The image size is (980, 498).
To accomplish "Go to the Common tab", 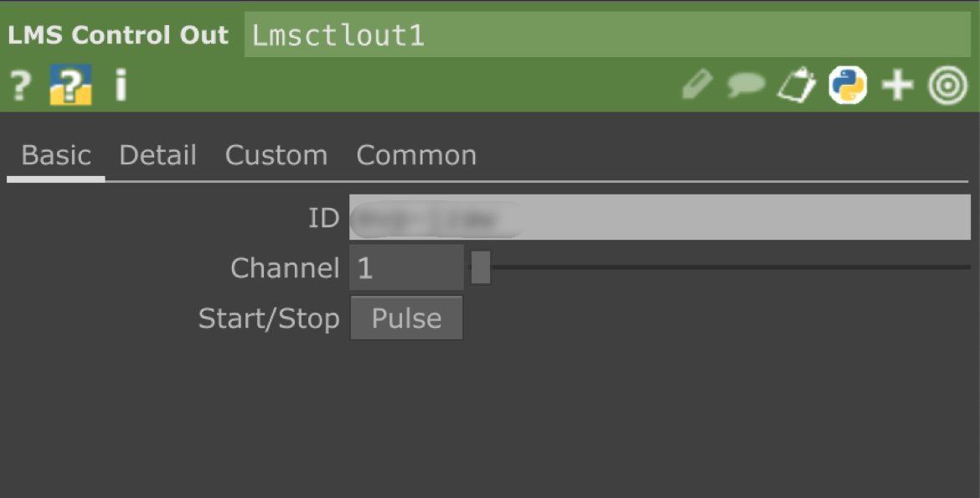I will pos(416,156).
